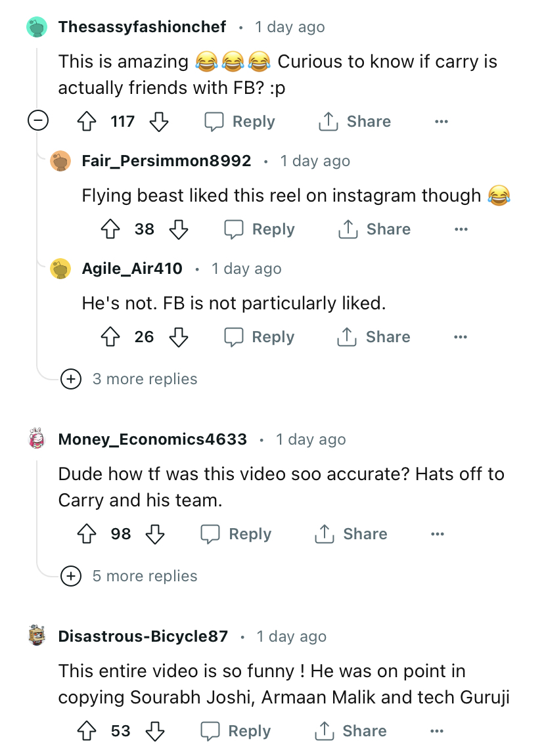Share Fair_Persimmon8992's comment
The height and width of the screenshot is (756, 544).
(374, 229)
